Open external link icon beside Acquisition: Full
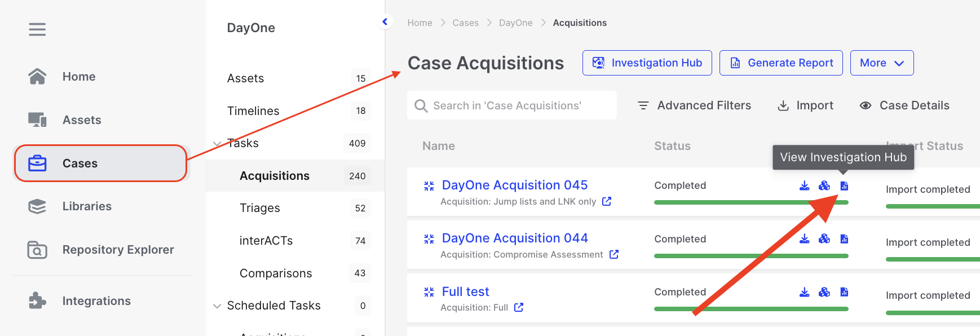 (519, 307)
